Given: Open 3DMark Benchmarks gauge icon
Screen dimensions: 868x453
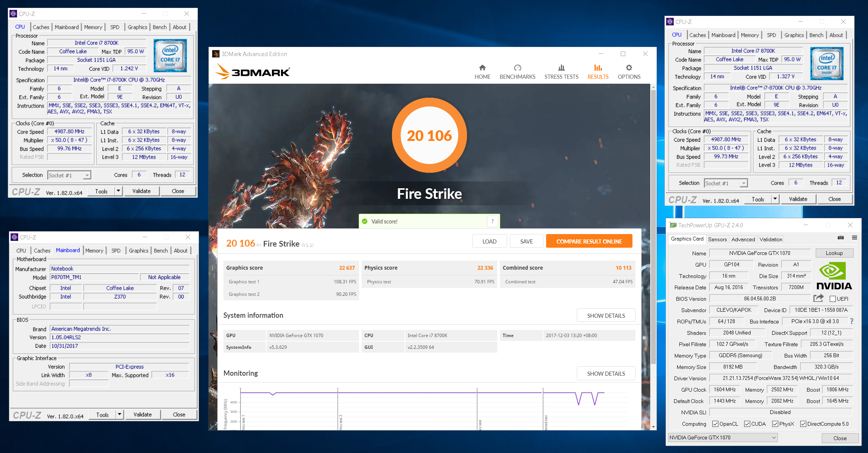Looking at the screenshot, I should pos(517,67).
